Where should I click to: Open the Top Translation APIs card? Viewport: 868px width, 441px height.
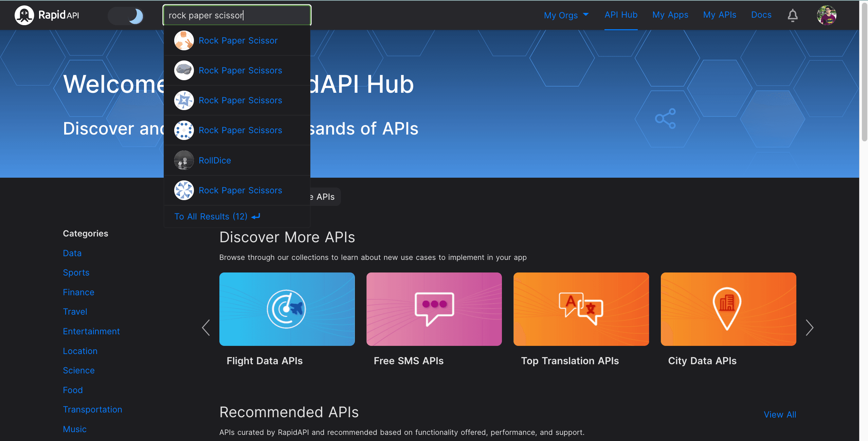click(x=581, y=309)
